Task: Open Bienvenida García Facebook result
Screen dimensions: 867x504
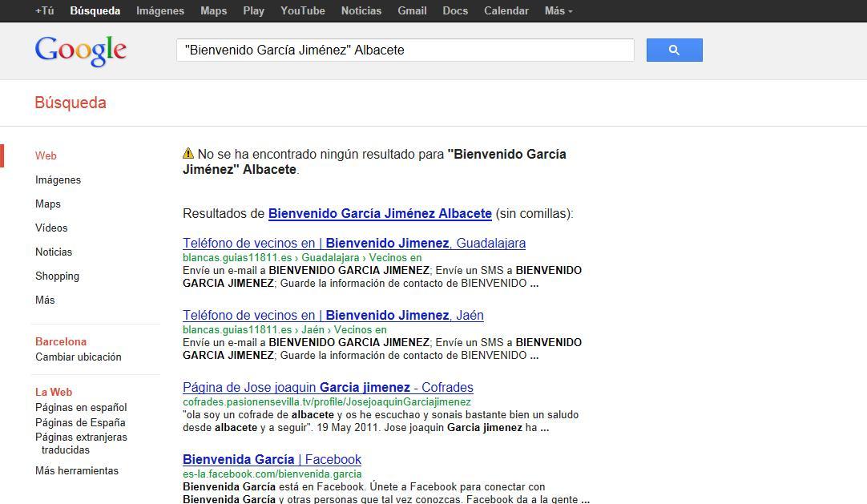Action: point(272,459)
